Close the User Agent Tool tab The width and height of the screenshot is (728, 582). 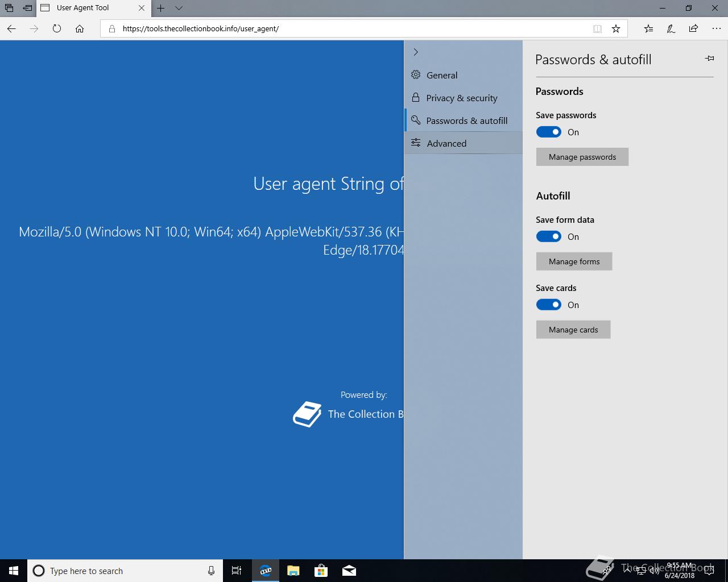point(142,8)
